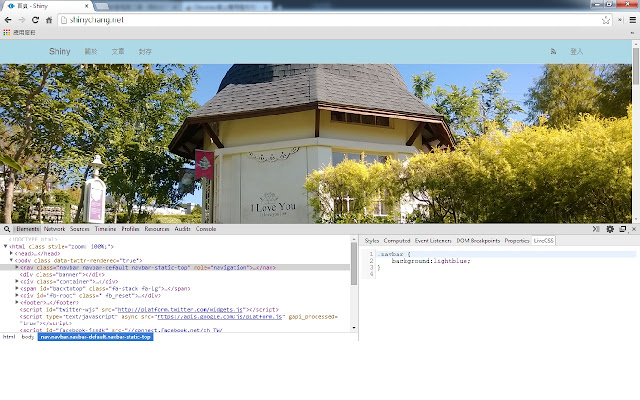
Task: Expand the footer element node
Action: click(x=17, y=302)
